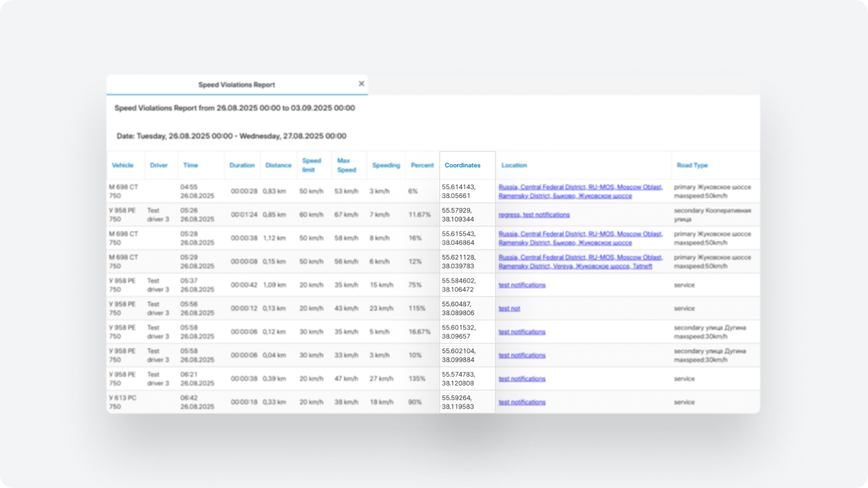The height and width of the screenshot is (488, 868).
Task: Close the Speed Violations Report tab
Action: coord(361,84)
